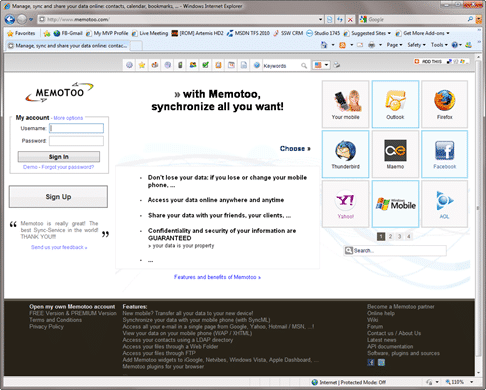The height and width of the screenshot is (390, 486).
Task: Click the Windows Mobile tile
Action: pos(395,204)
